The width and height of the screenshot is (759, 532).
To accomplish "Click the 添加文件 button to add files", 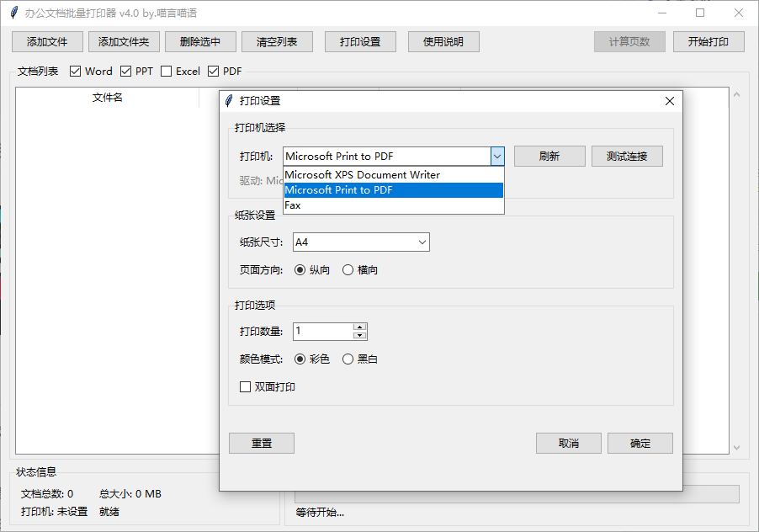I will [x=46, y=41].
